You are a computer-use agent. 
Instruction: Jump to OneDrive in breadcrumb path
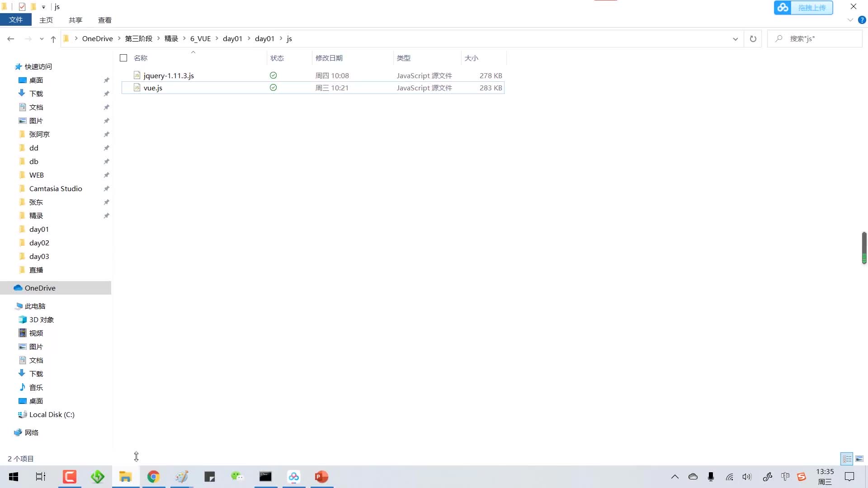pyautogui.click(x=98, y=38)
